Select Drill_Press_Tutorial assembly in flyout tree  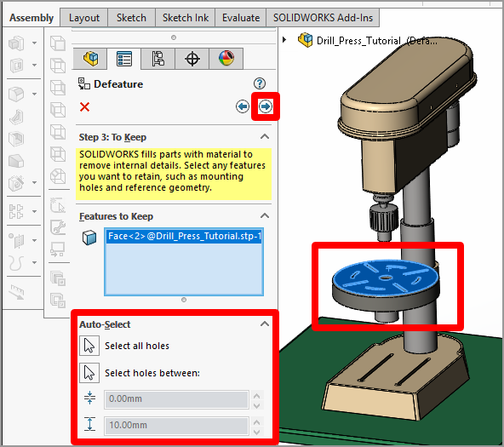point(368,41)
